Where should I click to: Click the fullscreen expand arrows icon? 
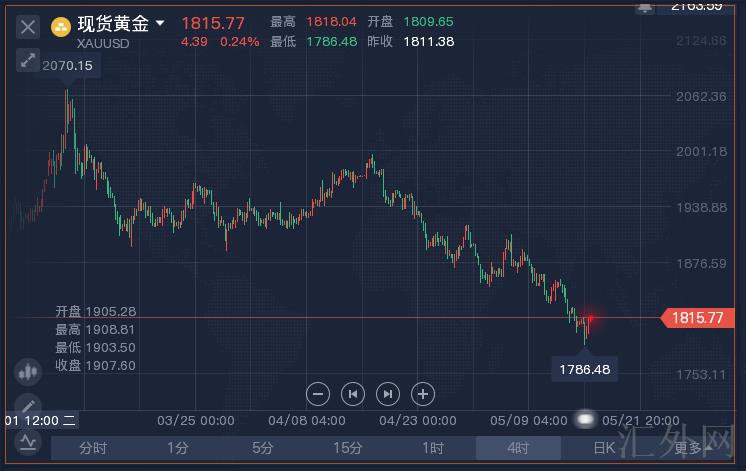[28, 60]
